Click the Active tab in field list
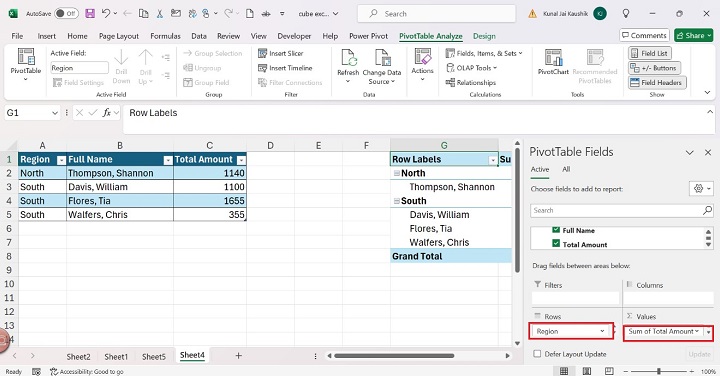The height and width of the screenshot is (376, 720). coord(540,169)
